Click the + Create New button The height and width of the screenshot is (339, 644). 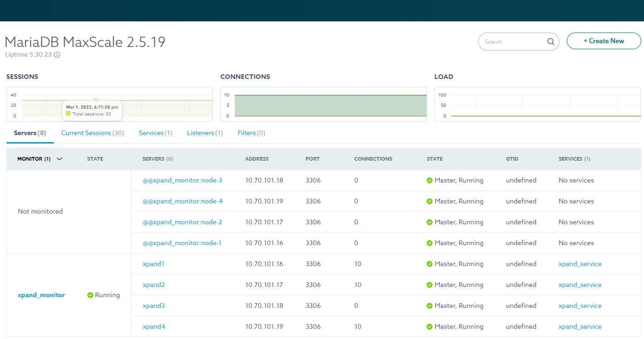tap(604, 41)
